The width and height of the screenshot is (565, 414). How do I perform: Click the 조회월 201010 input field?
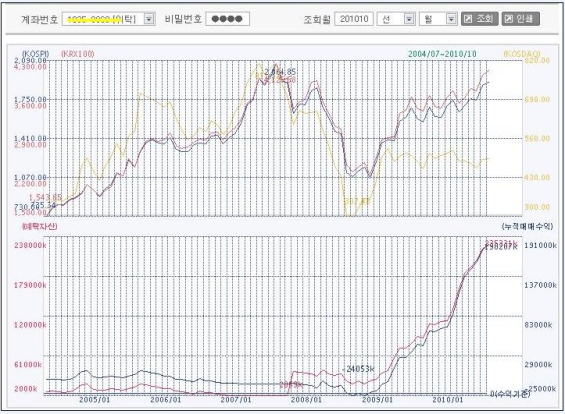click(354, 19)
